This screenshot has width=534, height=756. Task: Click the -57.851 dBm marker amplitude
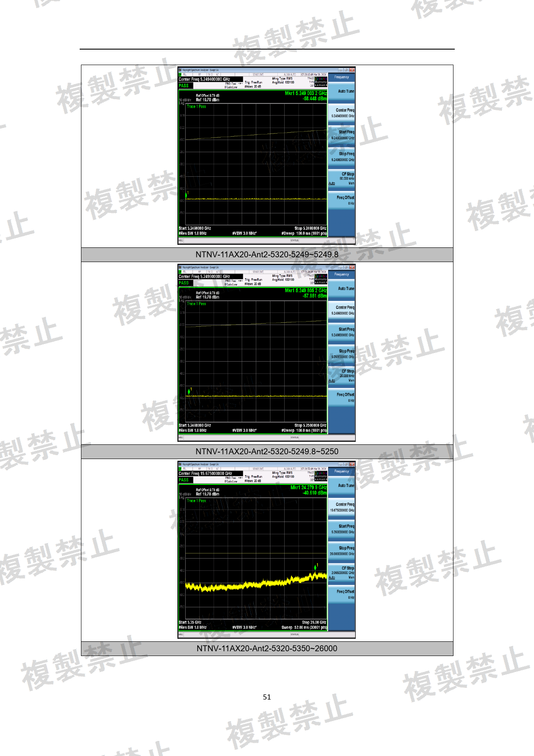click(315, 296)
